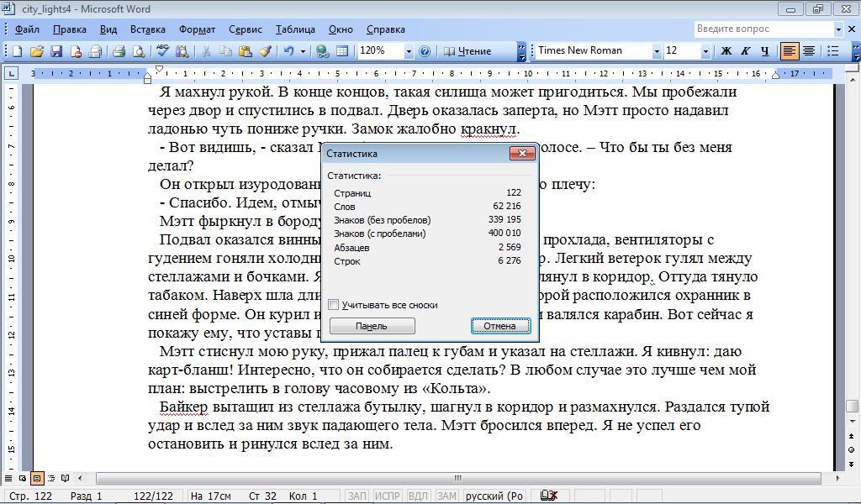Screen dimensions: 861x504
Task: Click the Save (floppy disk) toolbar icon
Action: [56, 51]
